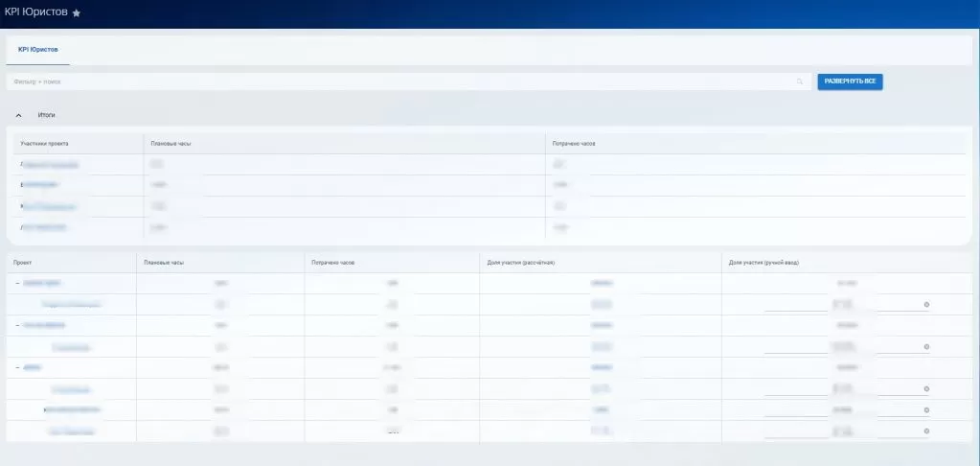Click the Участники проекта column header

pyautogui.click(x=44, y=144)
